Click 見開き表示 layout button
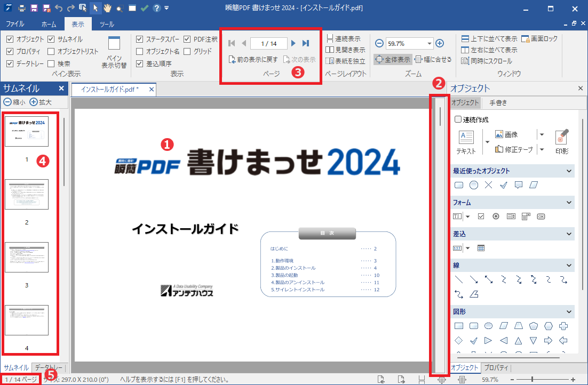The height and width of the screenshot is (385, 588). point(345,50)
